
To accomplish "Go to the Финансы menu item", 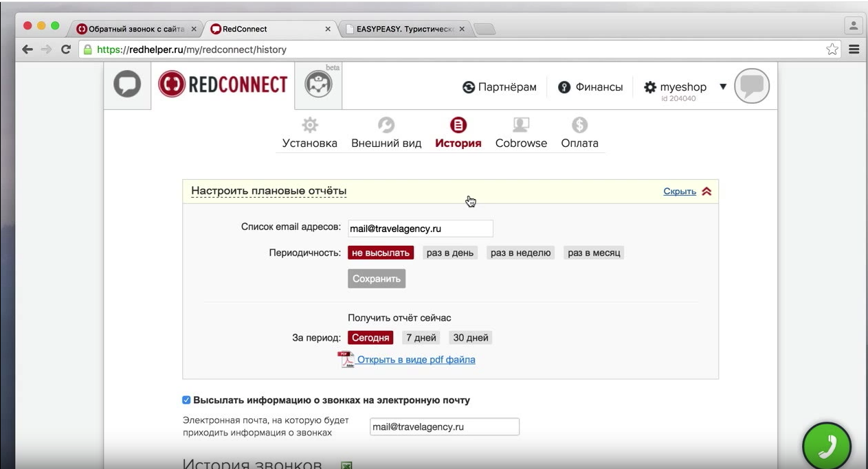I will point(591,87).
